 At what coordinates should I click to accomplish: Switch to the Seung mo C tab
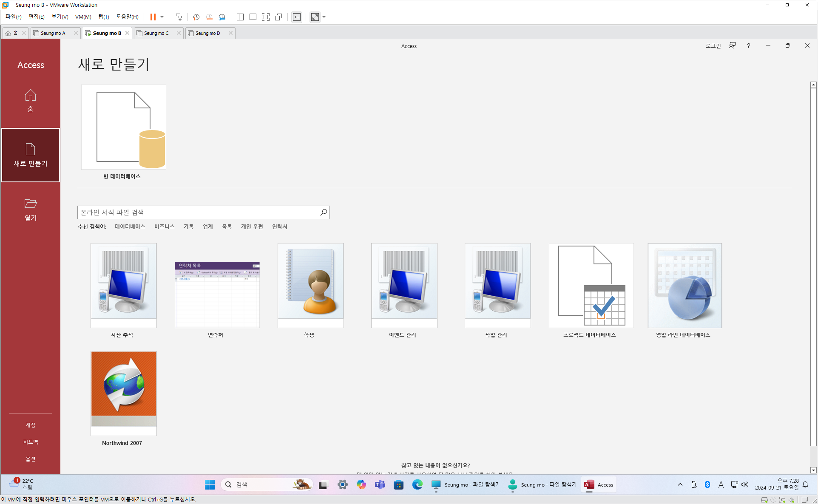point(156,33)
